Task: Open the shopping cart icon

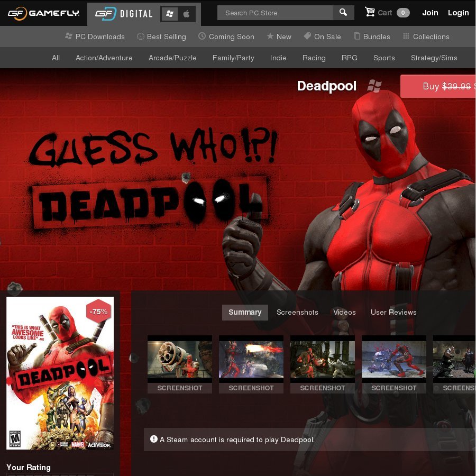Action: (370, 13)
